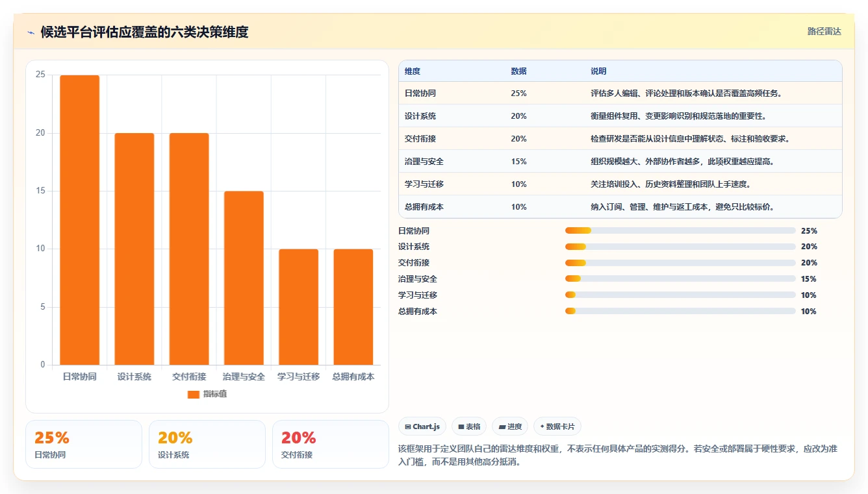Click description 评估多人编辑、评论处理 in table
Image resolution: width=868 pixels, height=494 pixels.
coord(686,93)
